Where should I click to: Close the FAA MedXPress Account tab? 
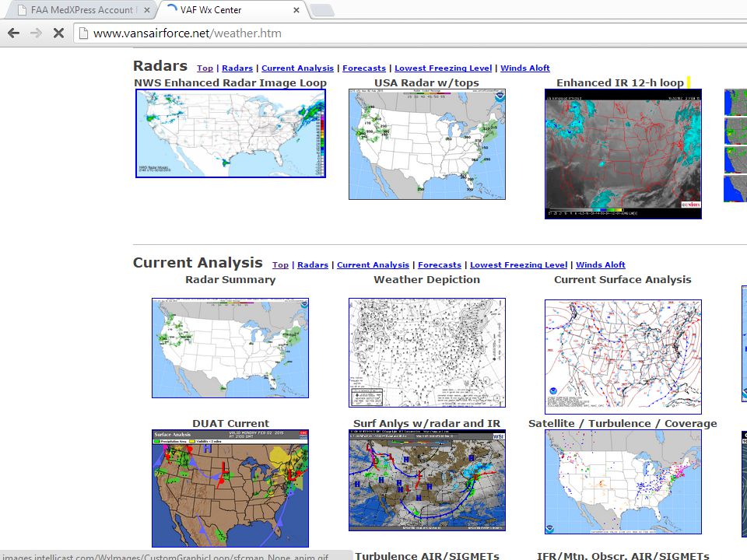point(147,10)
